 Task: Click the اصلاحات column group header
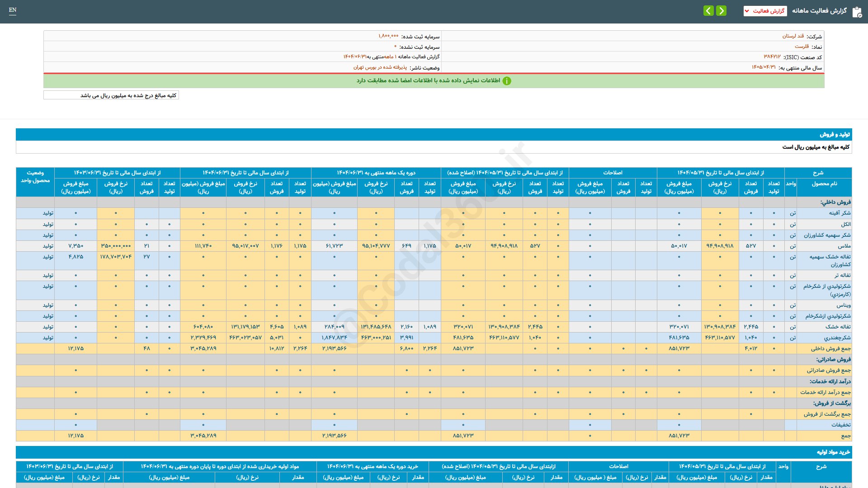coord(613,173)
